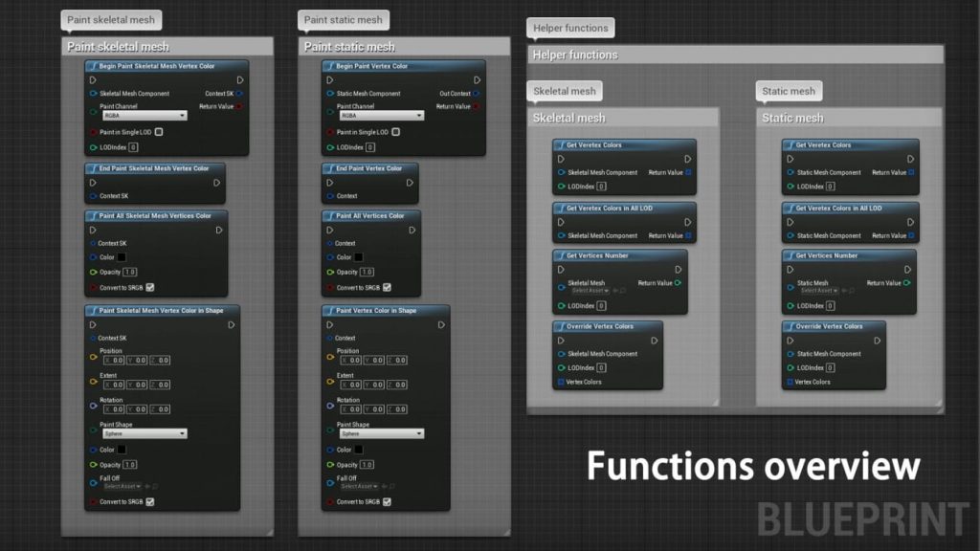Open Fall Off Select Asset dropdown on Paint Vertex Color in Shape
980x551 pixels.
(x=359, y=486)
